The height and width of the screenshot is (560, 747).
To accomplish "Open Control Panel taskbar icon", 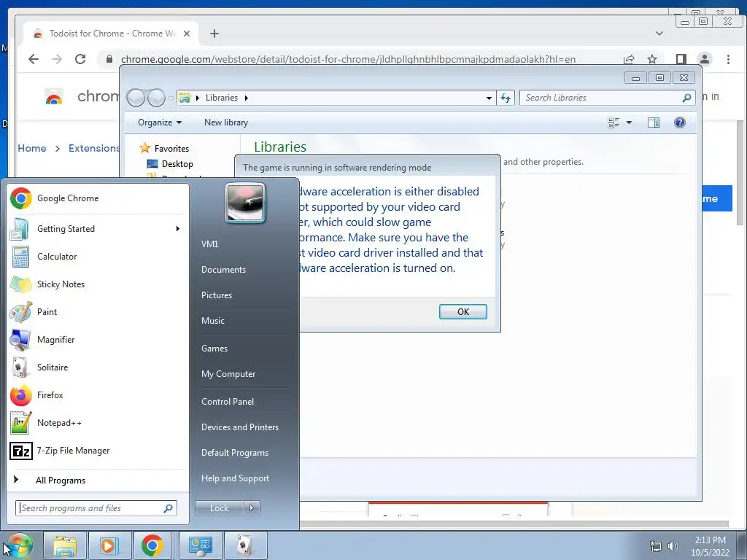I will point(200,545).
